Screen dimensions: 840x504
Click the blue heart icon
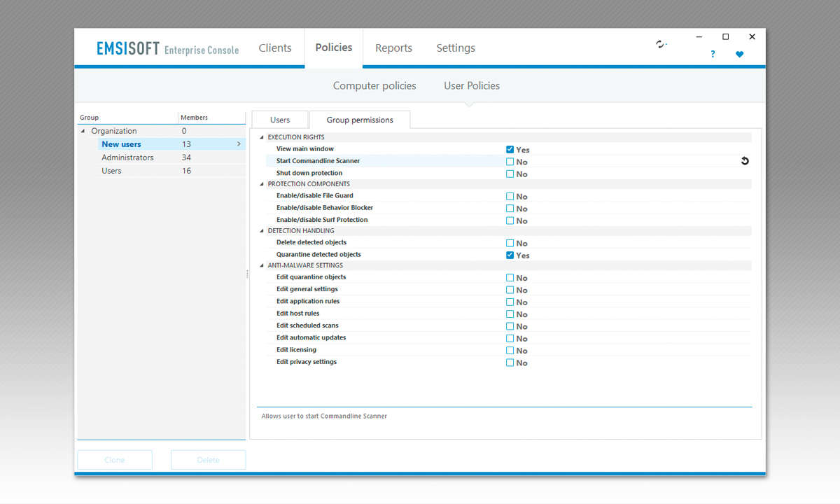(739, 55)
